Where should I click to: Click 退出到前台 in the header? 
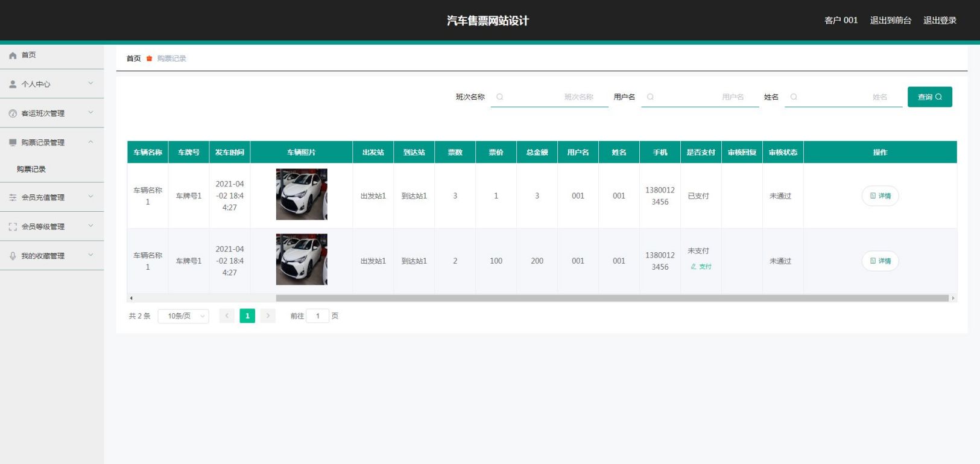(891, 21)
